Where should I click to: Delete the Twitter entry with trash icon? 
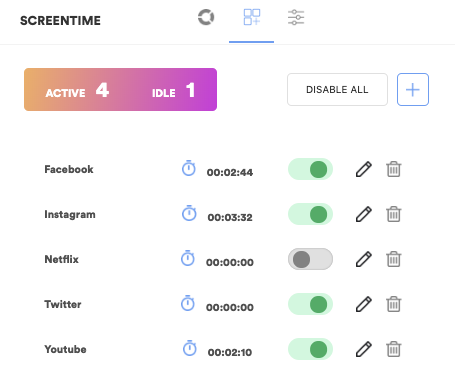pyautogui.click(x=394, y=304)
